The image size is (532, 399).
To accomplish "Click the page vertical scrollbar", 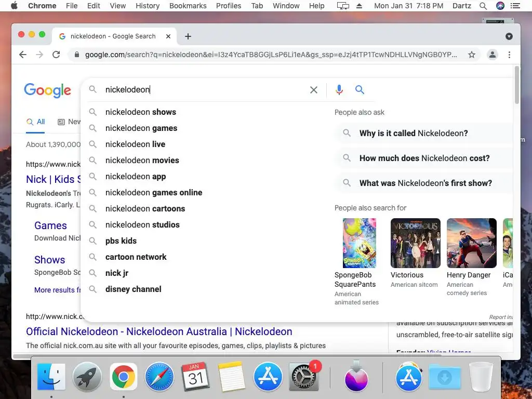I will (x=517, y=85).
